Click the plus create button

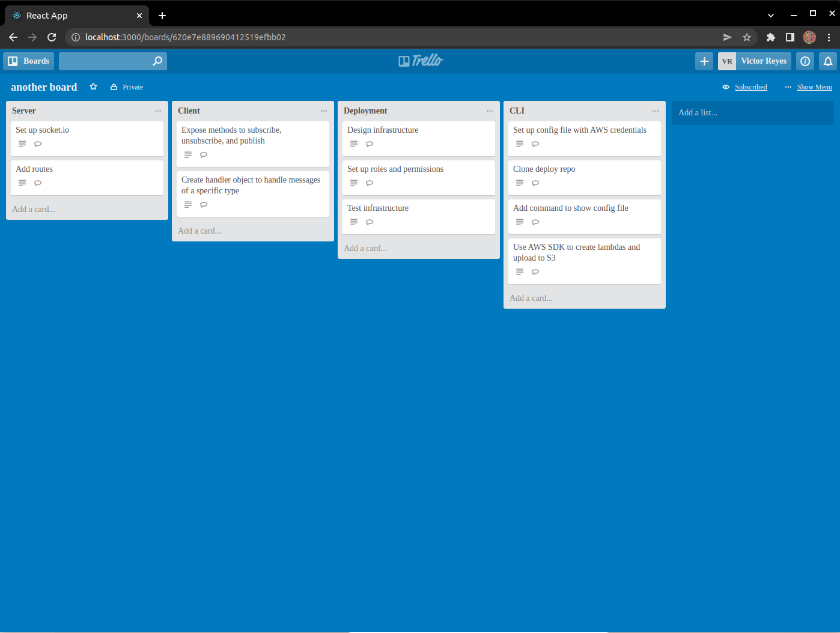(x=704, y=61)
